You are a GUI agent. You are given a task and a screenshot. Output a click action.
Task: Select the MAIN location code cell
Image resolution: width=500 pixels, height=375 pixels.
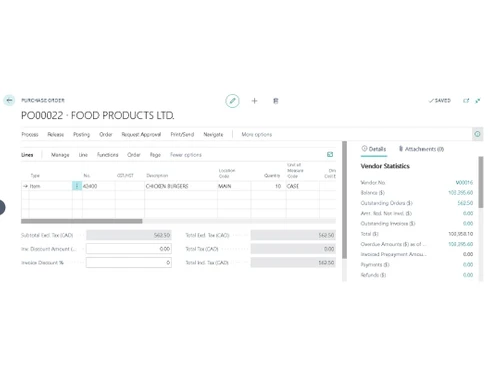234,186
